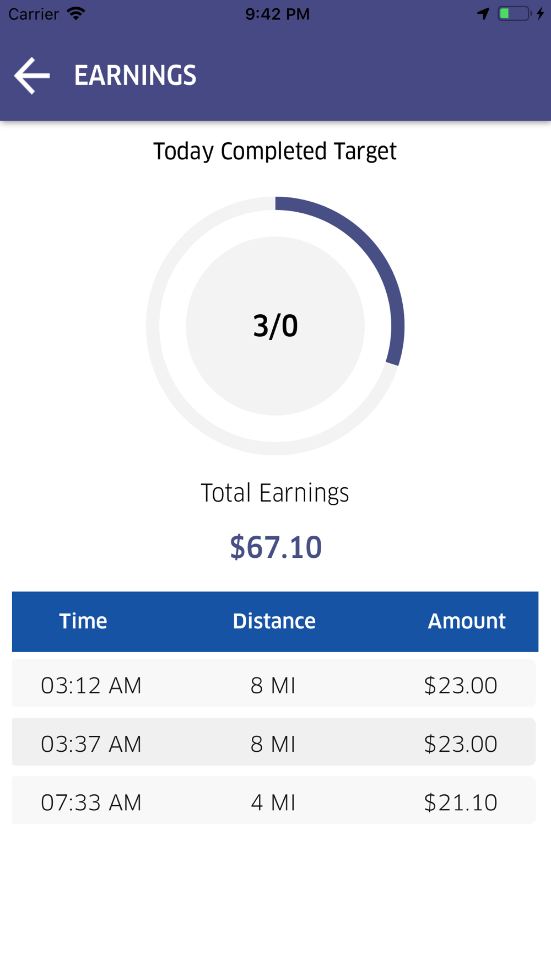This screenshot has width=551, height=980.
Task: Click the EARNINGS page title
Action: [x=135, y=76]
